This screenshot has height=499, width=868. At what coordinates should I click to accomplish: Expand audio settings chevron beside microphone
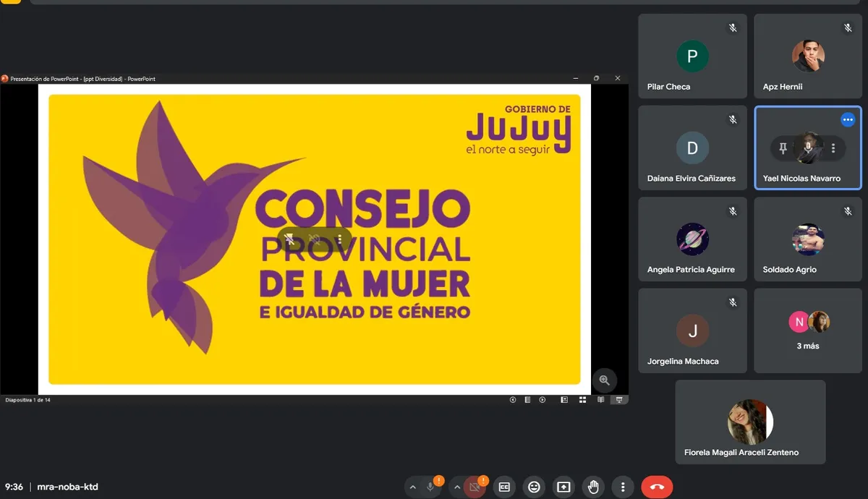point(412,487)
